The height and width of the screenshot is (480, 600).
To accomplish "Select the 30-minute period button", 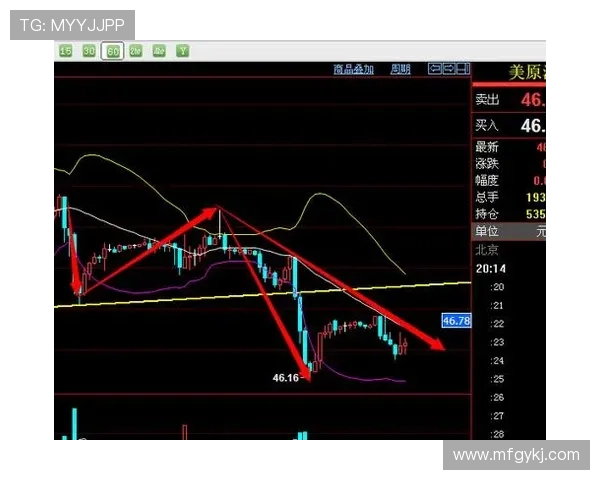I will (x=89, y=50).
